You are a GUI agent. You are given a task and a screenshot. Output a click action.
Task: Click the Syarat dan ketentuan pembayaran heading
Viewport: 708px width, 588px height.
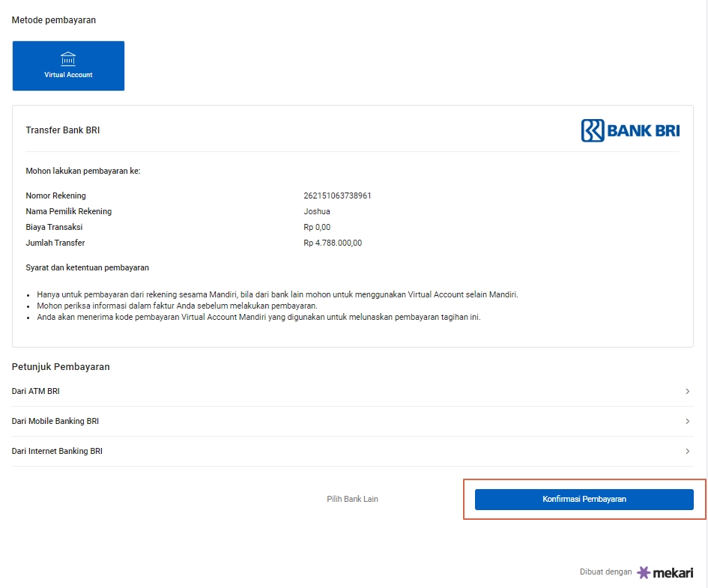[x=87, y=267]
